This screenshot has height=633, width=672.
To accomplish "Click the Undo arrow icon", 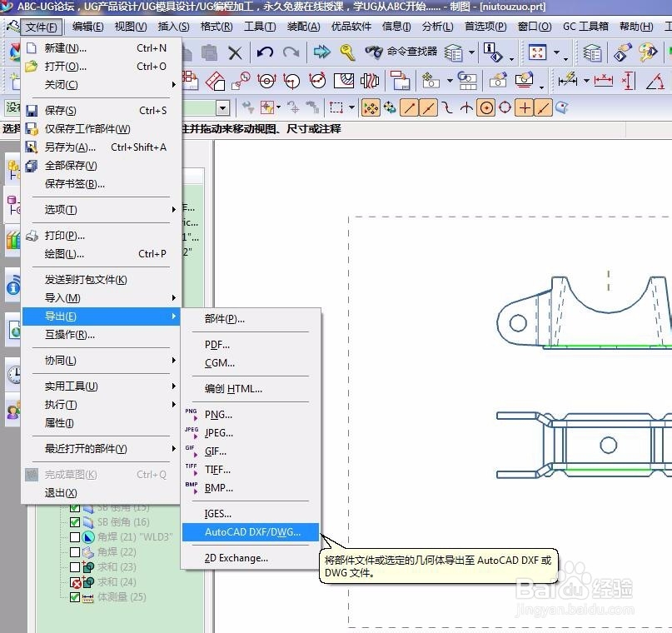I will click(x=265, y=52).
